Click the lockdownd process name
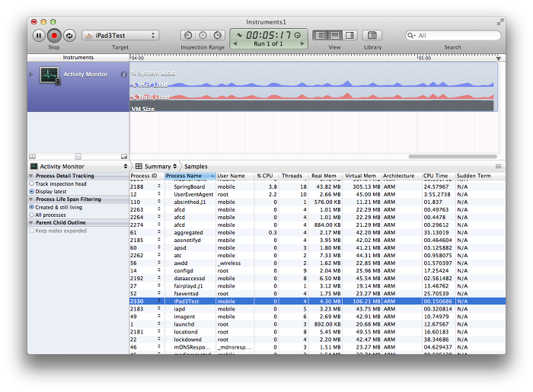Screen dimensions: 533x392 coord(187,339)
